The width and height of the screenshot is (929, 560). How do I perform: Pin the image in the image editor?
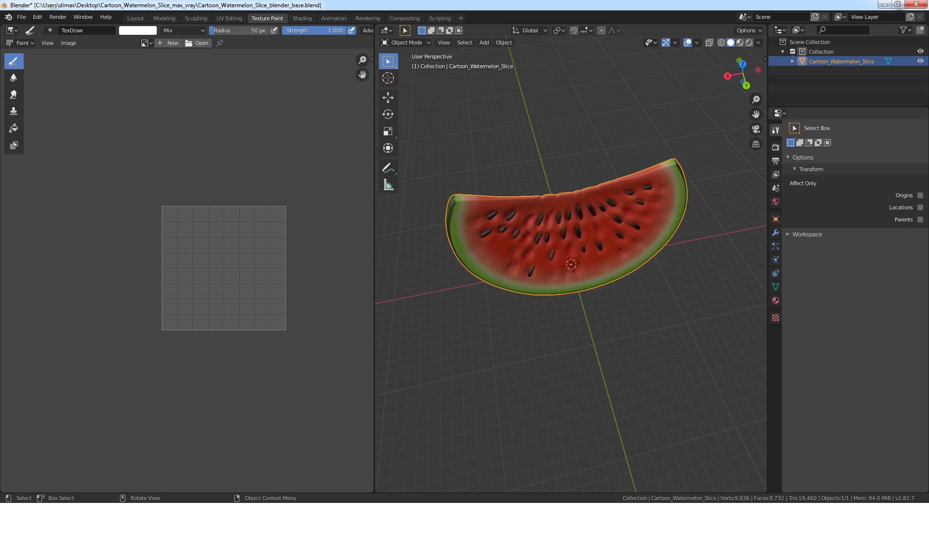[220, 43]
